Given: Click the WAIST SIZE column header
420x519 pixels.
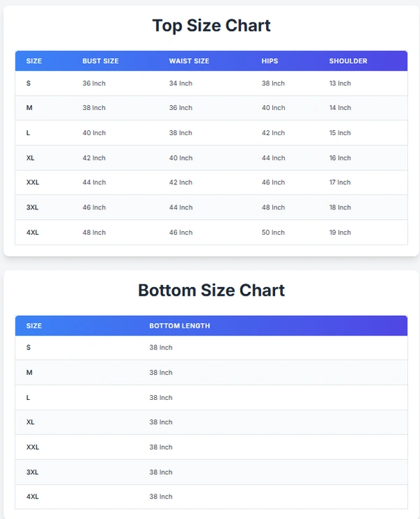Looking at the screenshot, I should pyautogui.click(x=188, y=61).
